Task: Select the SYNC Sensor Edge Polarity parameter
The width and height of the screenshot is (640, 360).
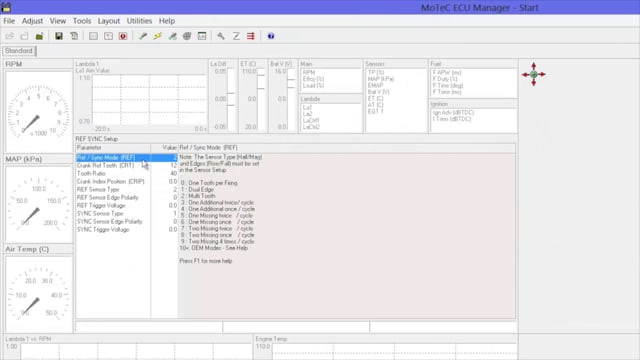Action: (x=110, y=222)
